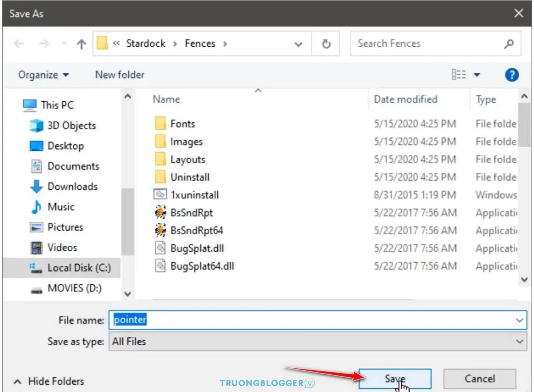Click the Cancel button
The height and width of the screenshot is (392, 534).
(479, 379)
